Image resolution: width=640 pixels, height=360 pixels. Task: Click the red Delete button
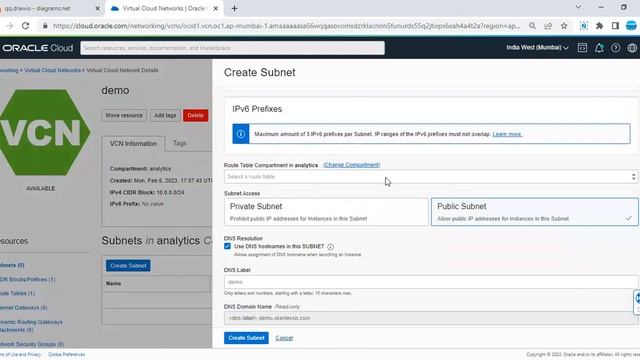[x=196, y=116]
